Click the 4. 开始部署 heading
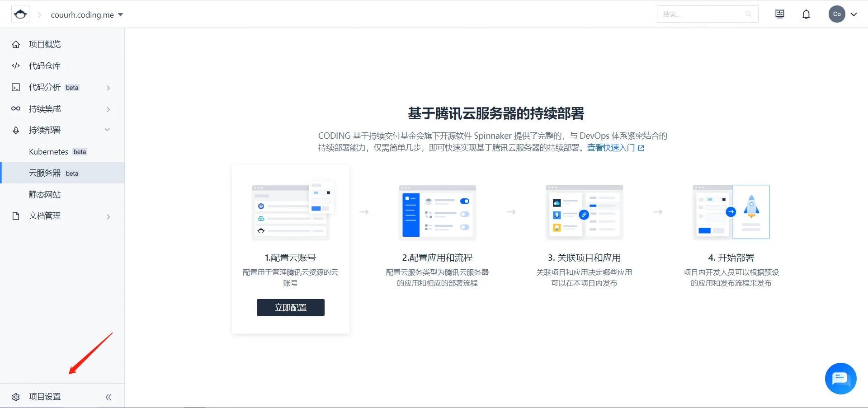Image resolution: width=868 pixels, height=408 pixels. pos(731,258)
